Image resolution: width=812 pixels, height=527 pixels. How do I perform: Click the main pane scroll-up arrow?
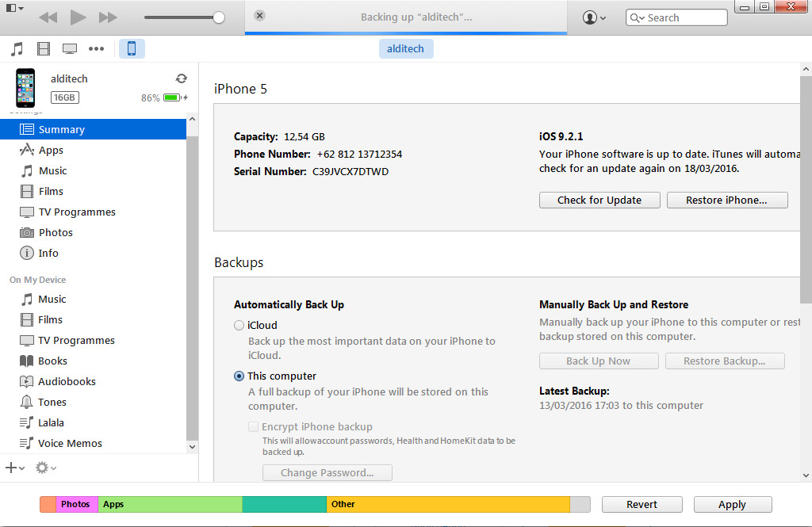coord(806,68)
